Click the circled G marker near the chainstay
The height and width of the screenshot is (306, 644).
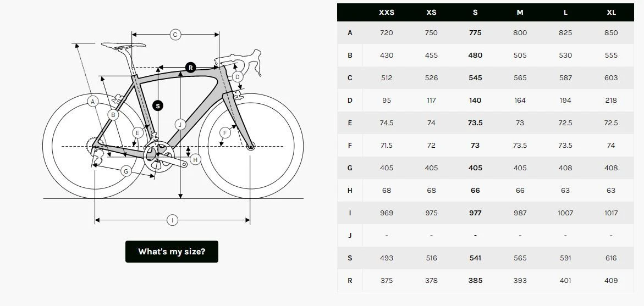coord(125,171)
